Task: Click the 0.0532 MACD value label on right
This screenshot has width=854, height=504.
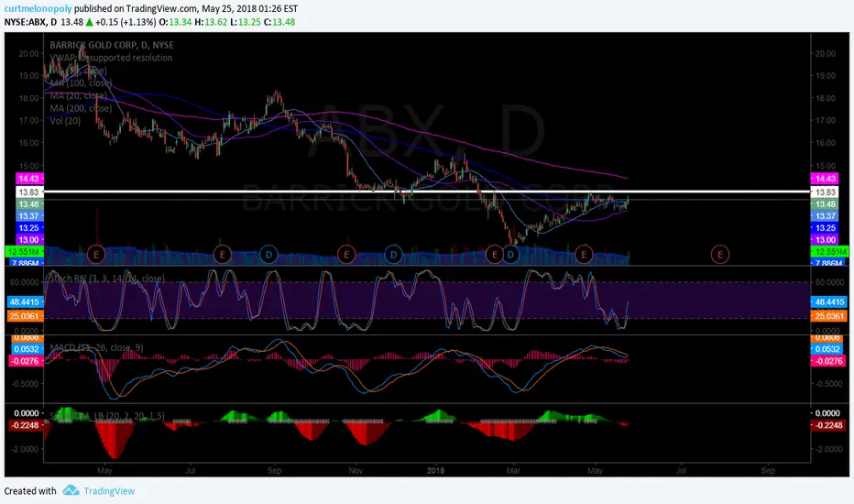Action: click(x=827, y=349)
